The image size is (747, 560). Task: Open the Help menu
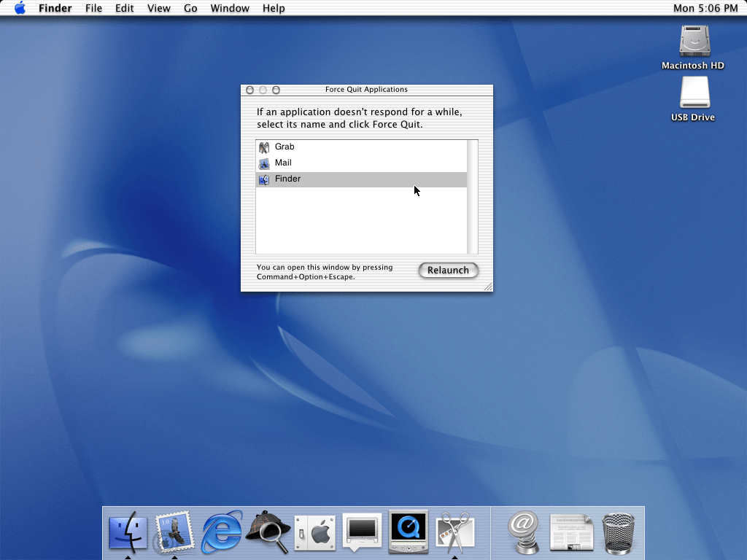click(274, 8)
